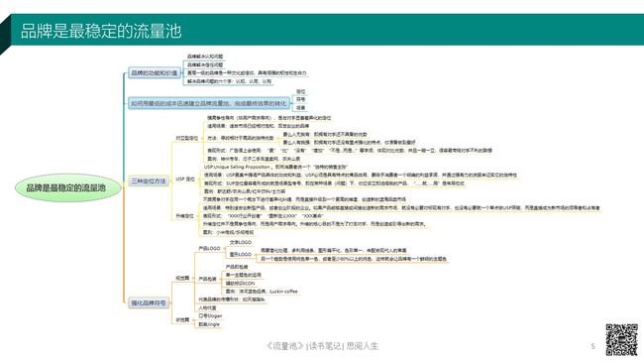
Task: Click the USP:Unique Selling Proposition line
Action: (x=275, y=167)
